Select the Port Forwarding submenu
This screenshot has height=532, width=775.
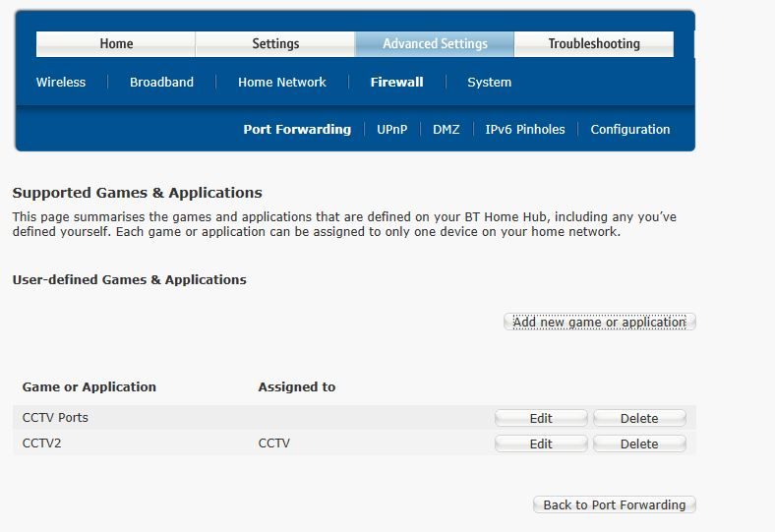point(297,130)
